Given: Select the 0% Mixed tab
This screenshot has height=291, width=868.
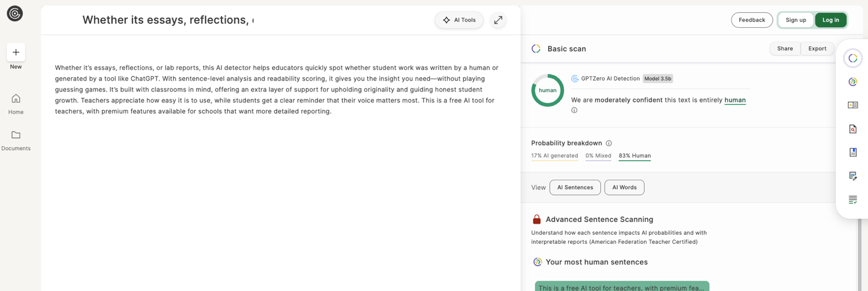Looking at the screenshot, I should tap(598, 156).
